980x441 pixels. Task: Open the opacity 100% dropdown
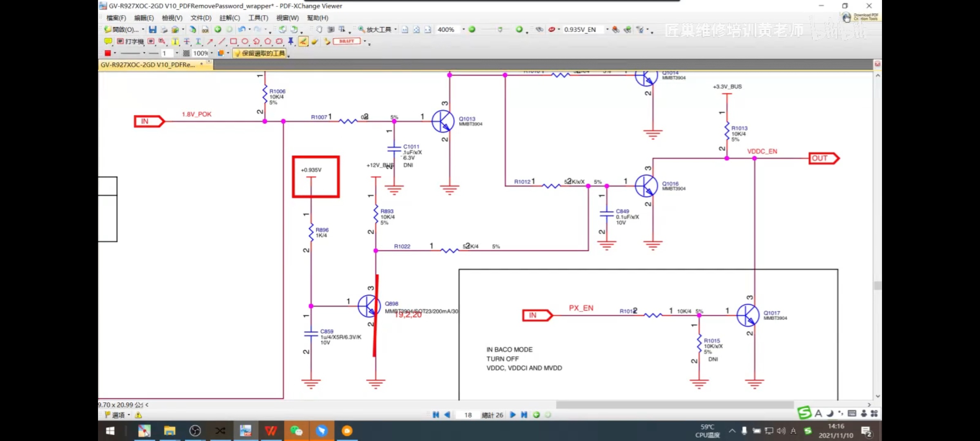(x=212, y=53)
